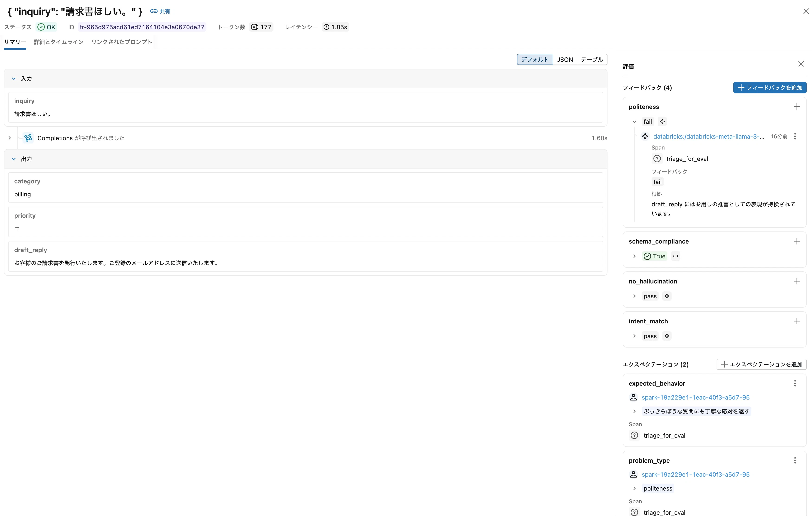The height and width of the screenshot is (527, 812).
Task: Expand the schema_compliance True result
Action: [635, 256]
